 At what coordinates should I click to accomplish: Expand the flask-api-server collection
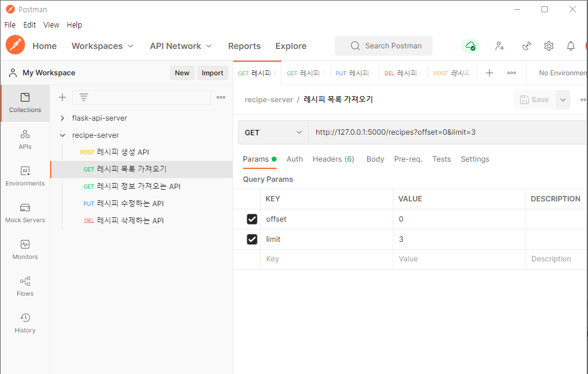(x=62, y=118)
